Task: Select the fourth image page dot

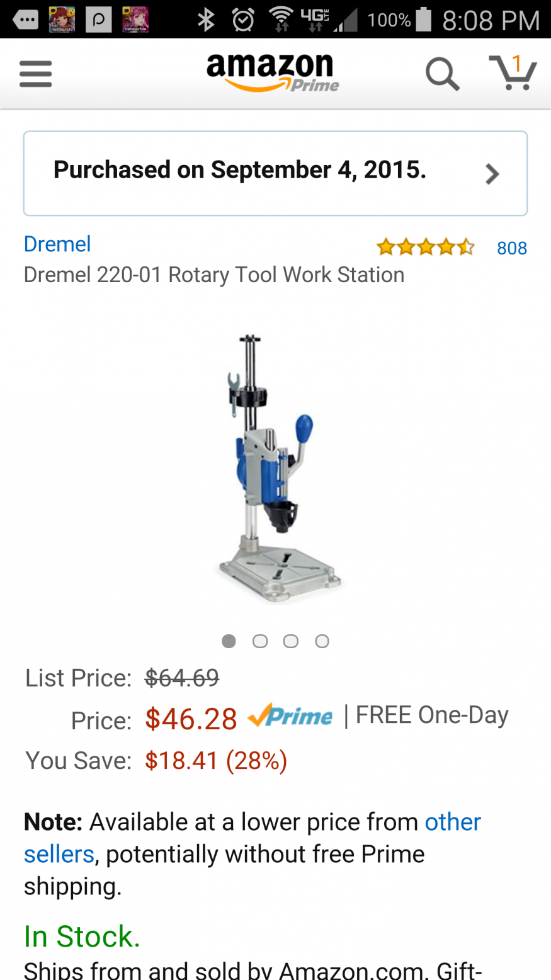Action: click(x=322, y=641)
